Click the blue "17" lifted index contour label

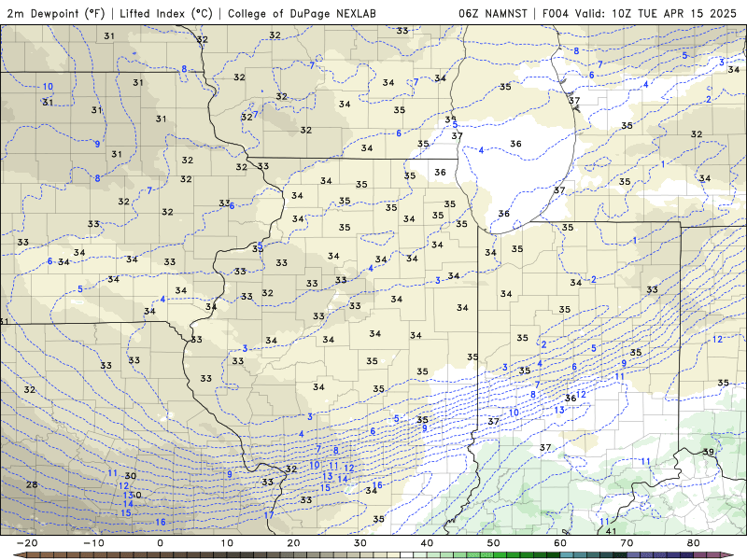click(269, 515)
